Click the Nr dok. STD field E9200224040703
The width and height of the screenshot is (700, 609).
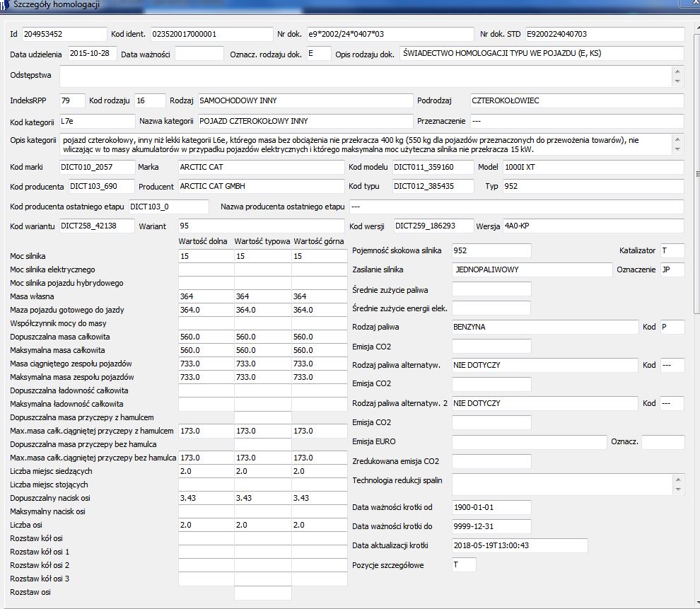tap(605, 34)
